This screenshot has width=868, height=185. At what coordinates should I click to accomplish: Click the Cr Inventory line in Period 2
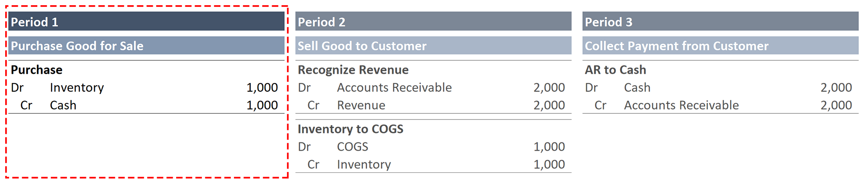(x=433, y=165)
